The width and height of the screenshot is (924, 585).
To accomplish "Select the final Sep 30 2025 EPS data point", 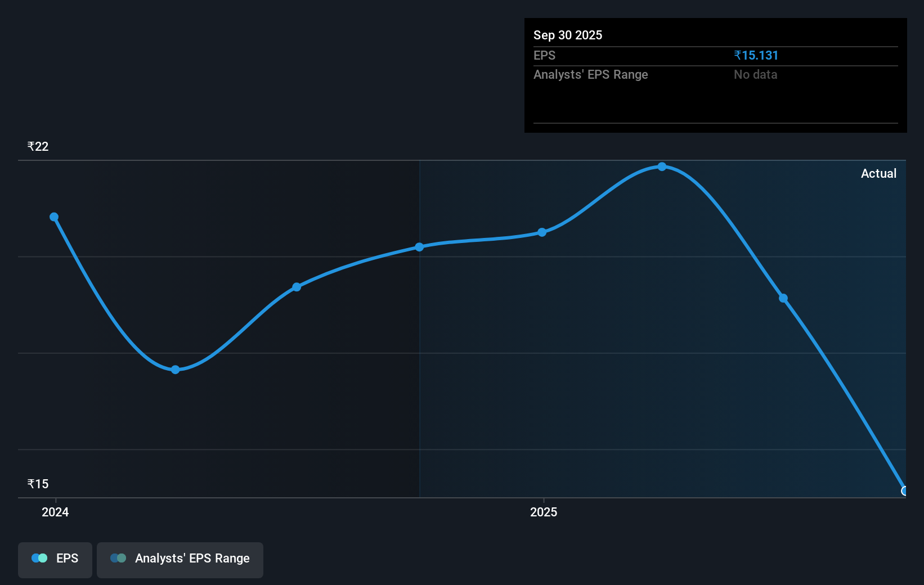I will [904, 491].
